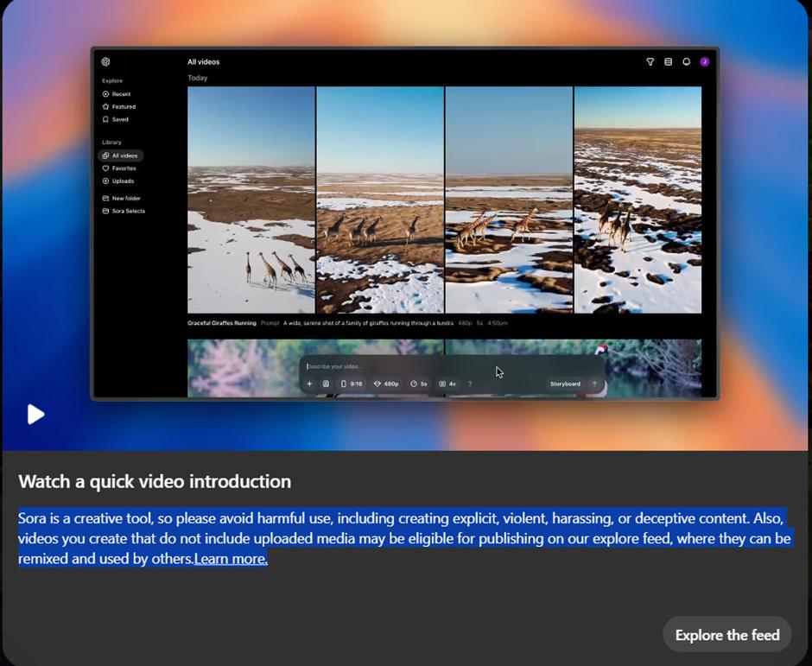
Task: Click the help question mark in prompt bar
Action: [x=469, y=384]
